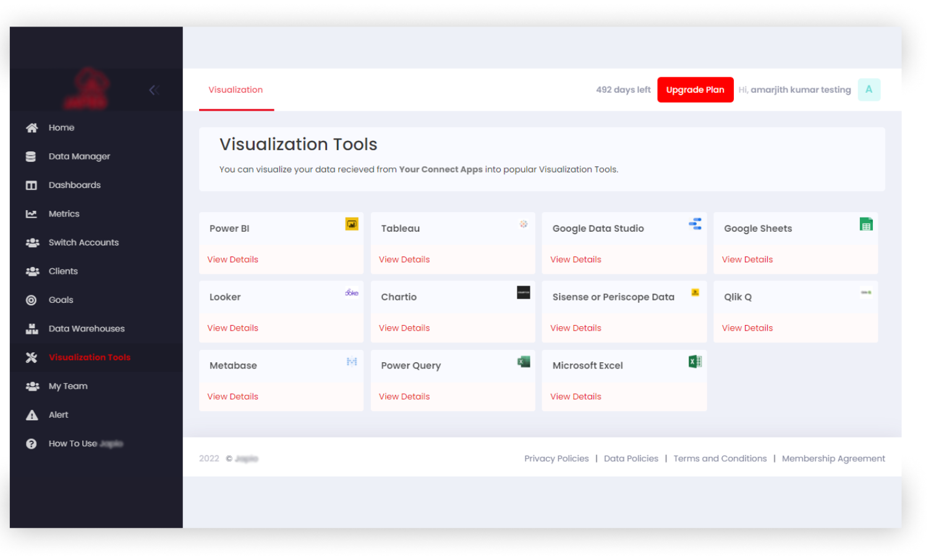Open Terms and Conditions footer link

coord(720,459)
